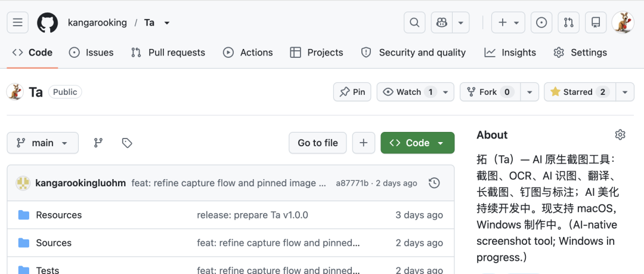Open the green Code dropdown button

417,143
